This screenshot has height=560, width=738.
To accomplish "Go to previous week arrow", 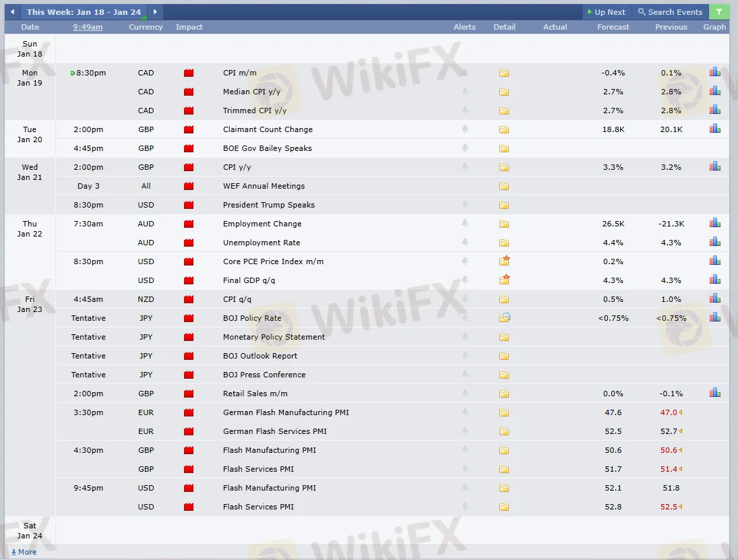I will 12,12.
